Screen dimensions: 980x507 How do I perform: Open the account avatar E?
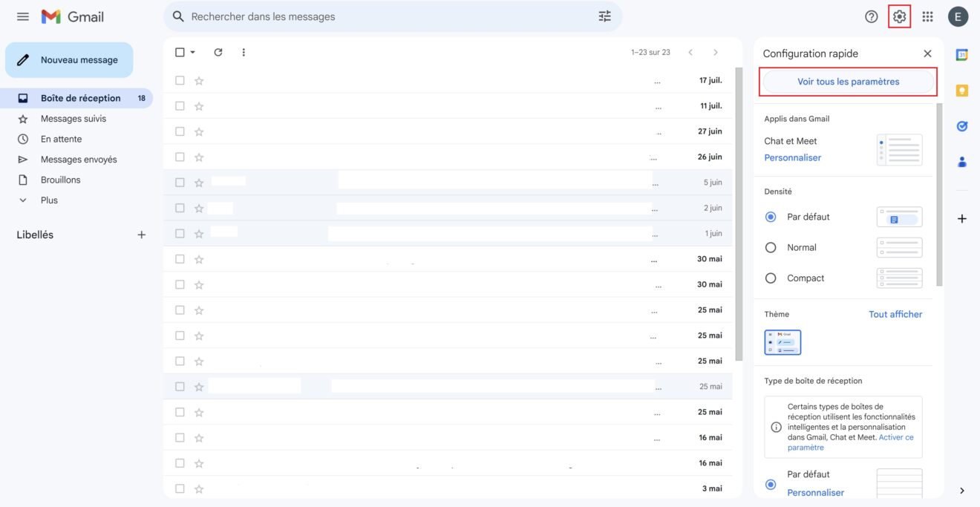click(x=958, y=16)
